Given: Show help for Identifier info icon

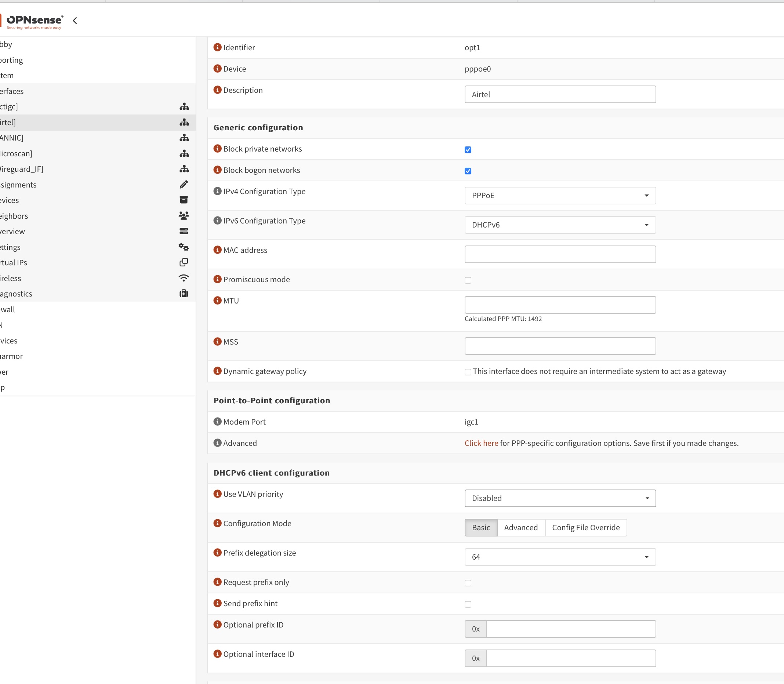Looking at the screenshot, I should click(218, 47).
